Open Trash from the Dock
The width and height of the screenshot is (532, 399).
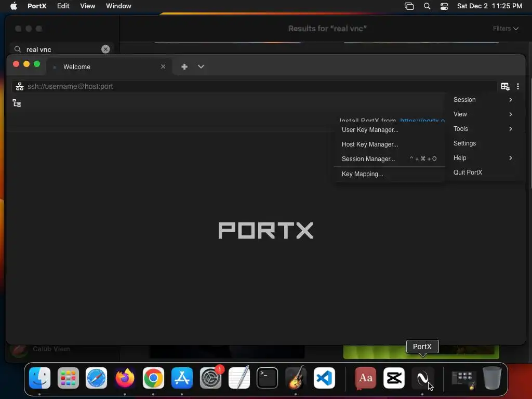tap(492, 378)
